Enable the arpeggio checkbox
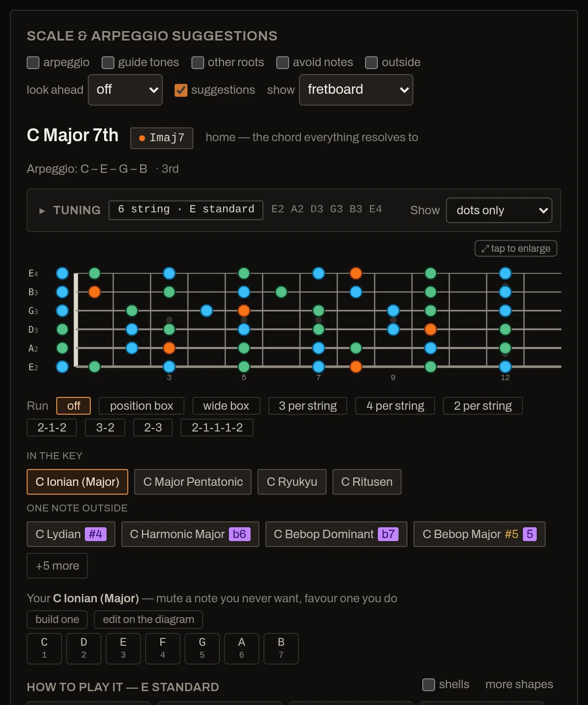This screenshot has width=588, height=705. pos(33,63)
